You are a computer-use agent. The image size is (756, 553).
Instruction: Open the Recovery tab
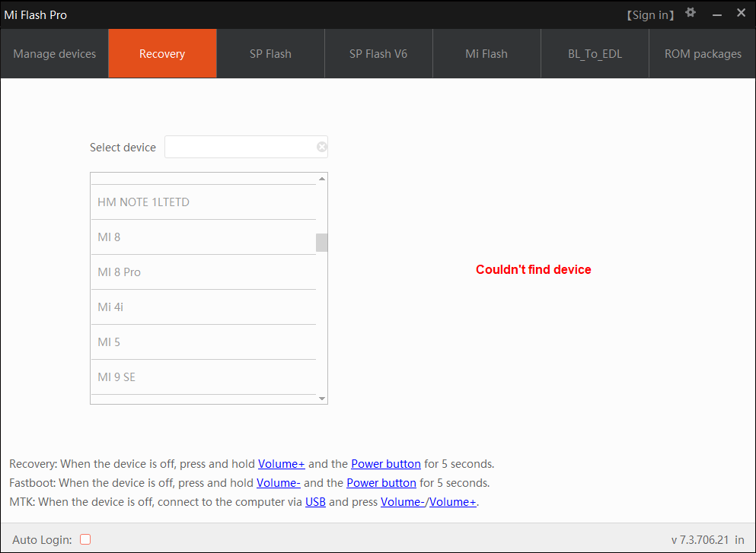pos(161,53)
